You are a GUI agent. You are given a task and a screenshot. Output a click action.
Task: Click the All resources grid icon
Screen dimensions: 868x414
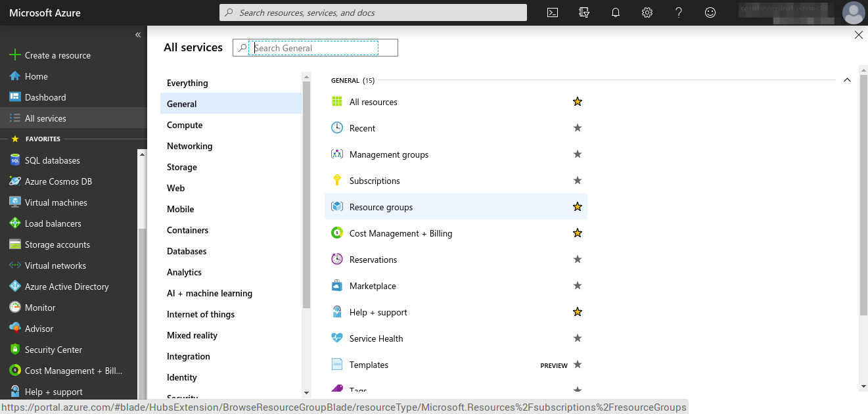tap(337, 102)
